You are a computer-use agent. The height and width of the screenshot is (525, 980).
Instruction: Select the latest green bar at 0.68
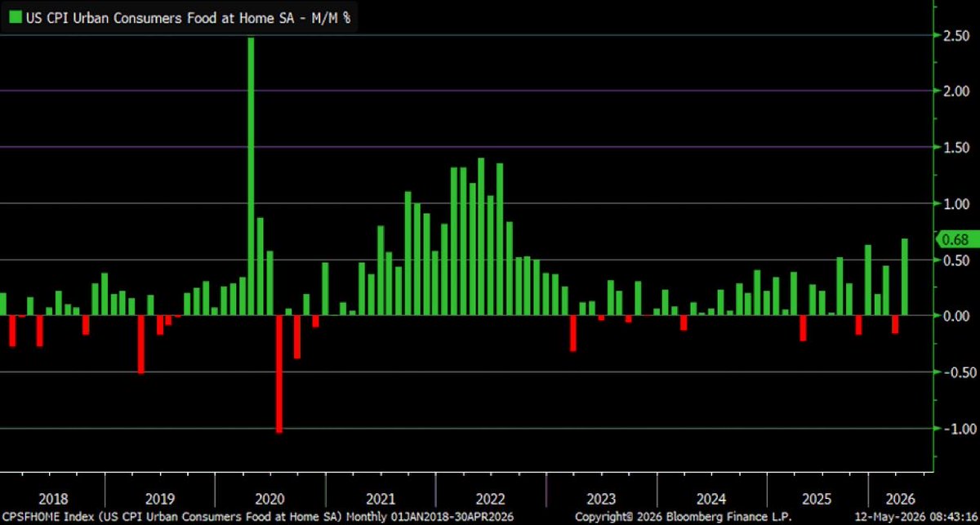coord(905,277)
